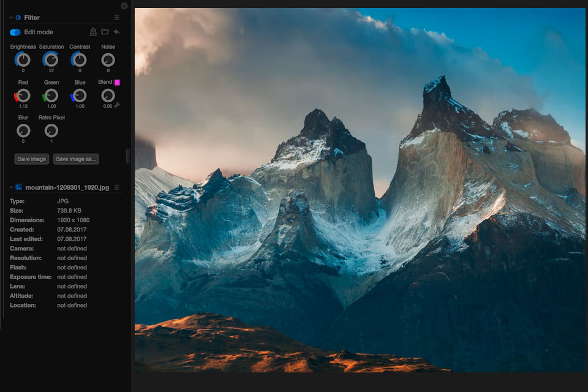Toggle Edit mode switch
Image resolution: width=588 pixels, height=392 pixels.
click(15, 32)
